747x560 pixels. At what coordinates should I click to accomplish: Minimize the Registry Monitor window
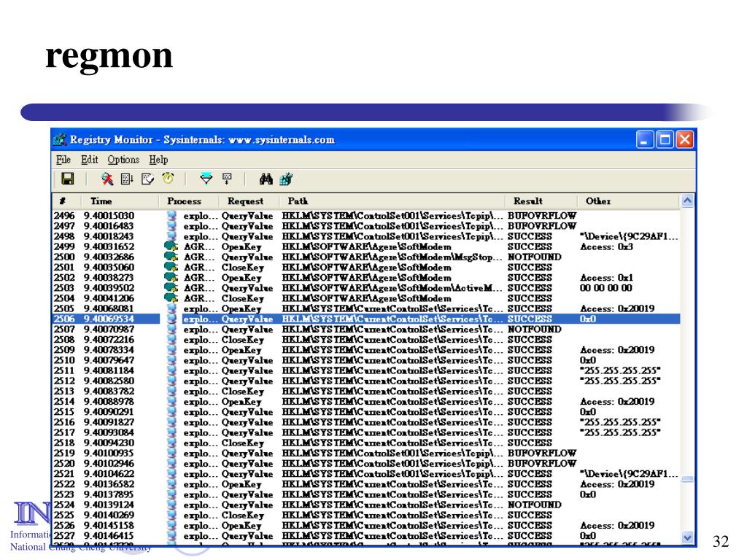(x=645, y=139)
